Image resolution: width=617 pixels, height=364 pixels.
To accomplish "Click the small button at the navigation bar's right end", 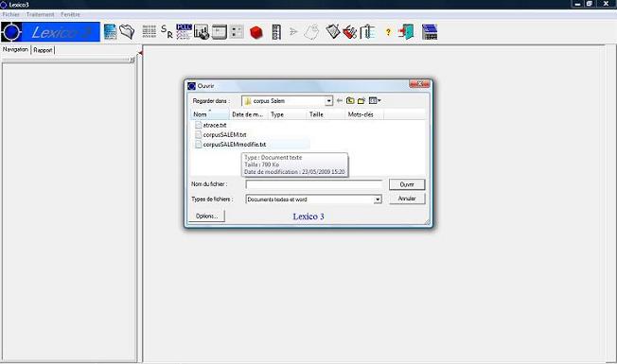I will pos(132,60).
